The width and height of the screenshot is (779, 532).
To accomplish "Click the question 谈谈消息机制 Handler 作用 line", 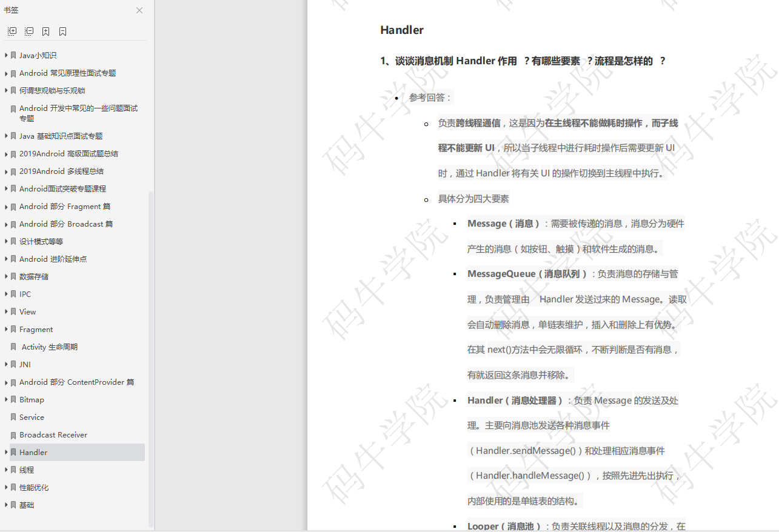I will [523, 61].
